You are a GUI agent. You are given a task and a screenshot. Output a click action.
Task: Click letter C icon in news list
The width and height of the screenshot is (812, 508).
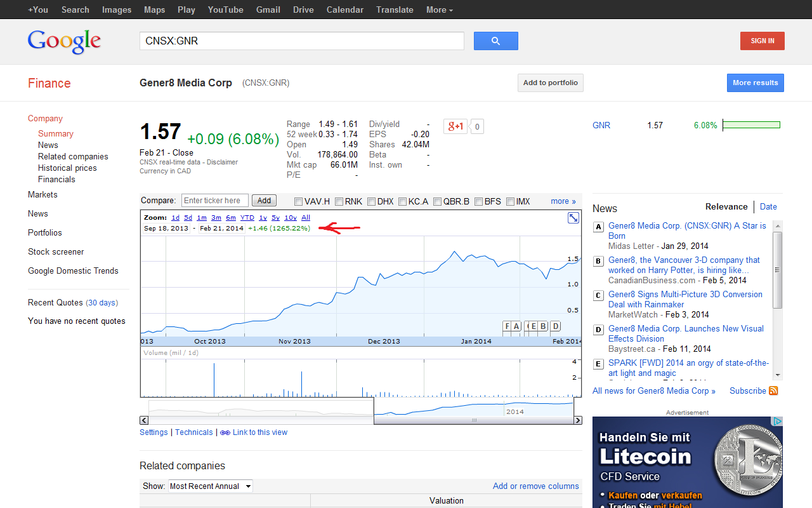[x=598, y=295]
